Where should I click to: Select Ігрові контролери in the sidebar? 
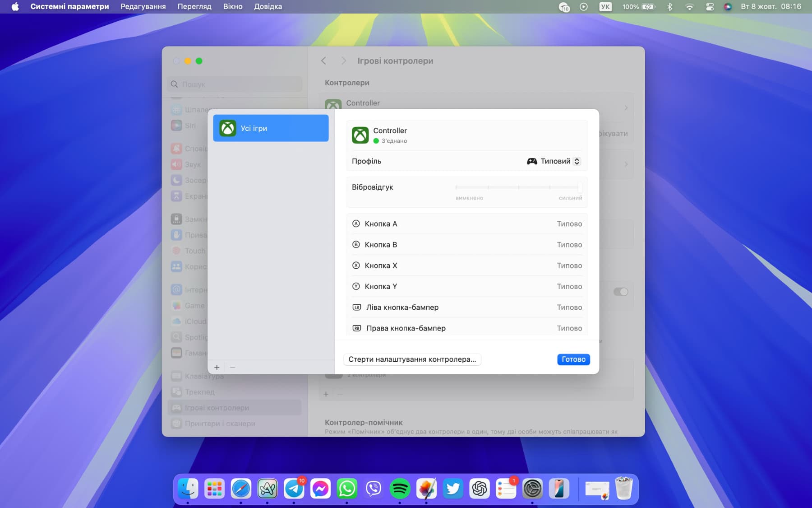point(235,408)
